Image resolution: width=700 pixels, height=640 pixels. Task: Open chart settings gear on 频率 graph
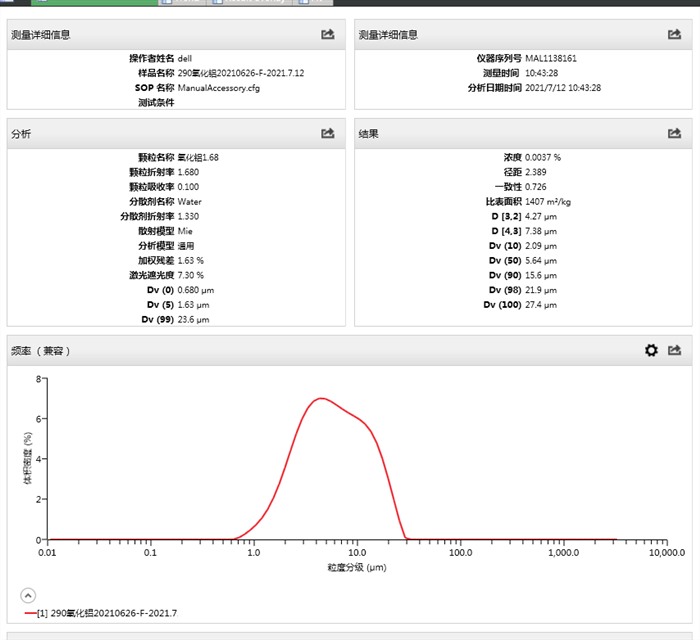point(651,351)
